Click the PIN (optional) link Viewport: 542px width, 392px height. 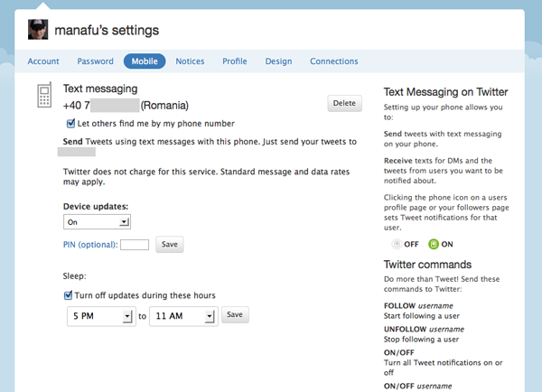click(x=90, y=245)
